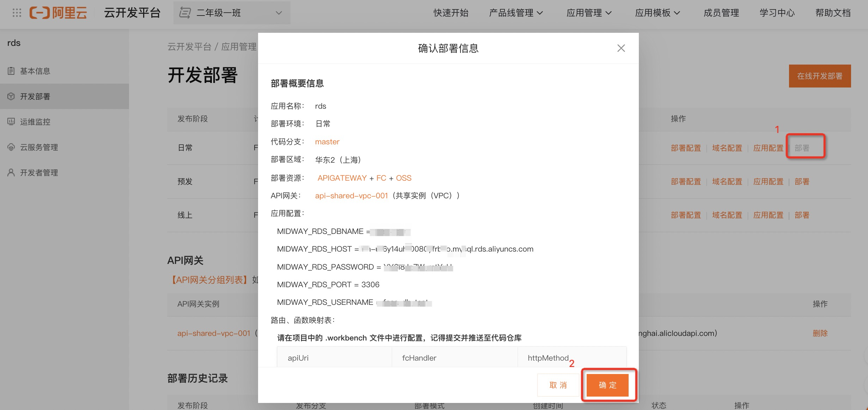Click the Aliyun logo
868x410 pixels.
point(58,13)
